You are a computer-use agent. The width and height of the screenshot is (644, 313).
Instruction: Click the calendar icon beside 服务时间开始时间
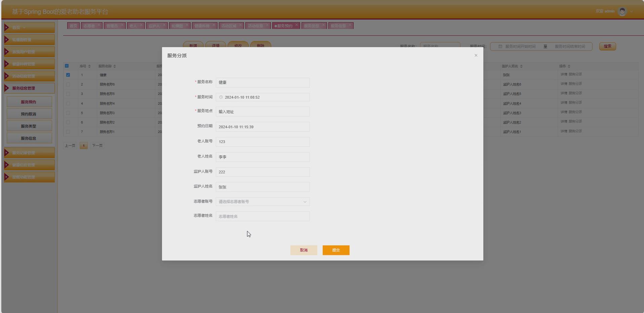500,46
